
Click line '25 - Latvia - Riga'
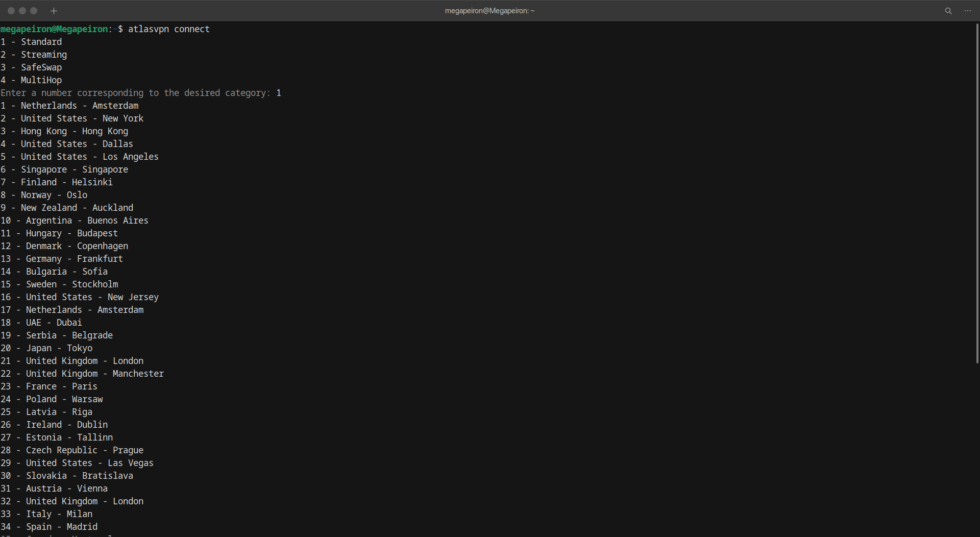(46, 412)
